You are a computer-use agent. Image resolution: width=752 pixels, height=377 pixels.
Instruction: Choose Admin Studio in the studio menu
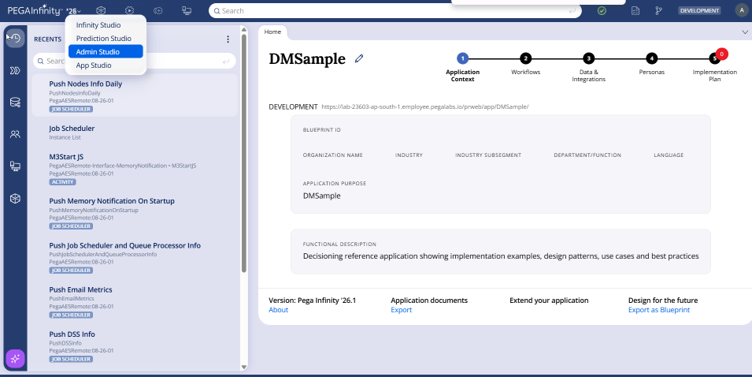click(106, 51)
